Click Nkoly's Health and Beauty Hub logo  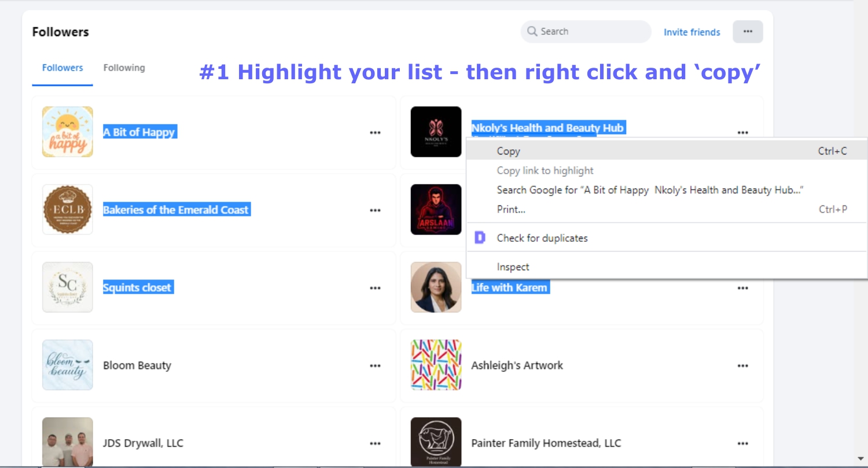coord(436,132)
